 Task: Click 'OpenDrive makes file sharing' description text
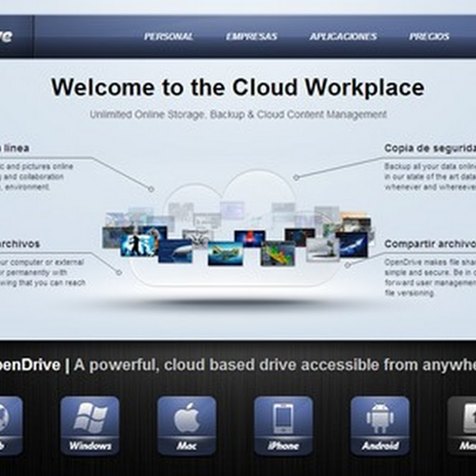coord(430,277)
